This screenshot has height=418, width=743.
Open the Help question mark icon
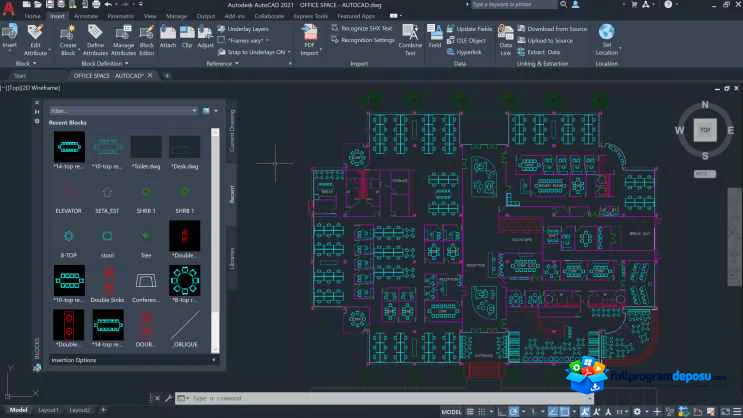click(668, 4)
